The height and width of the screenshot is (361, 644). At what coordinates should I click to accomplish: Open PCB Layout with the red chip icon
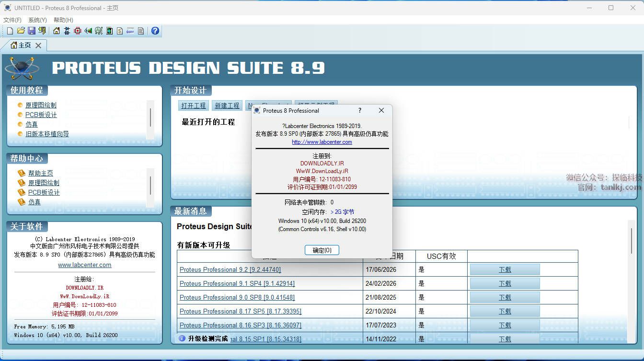78,31
